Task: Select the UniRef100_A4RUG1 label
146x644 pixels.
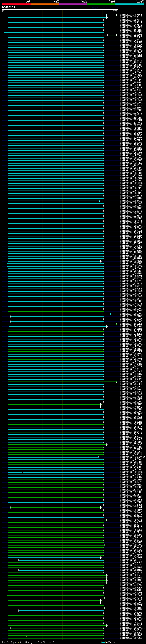Action: point(131,326)
